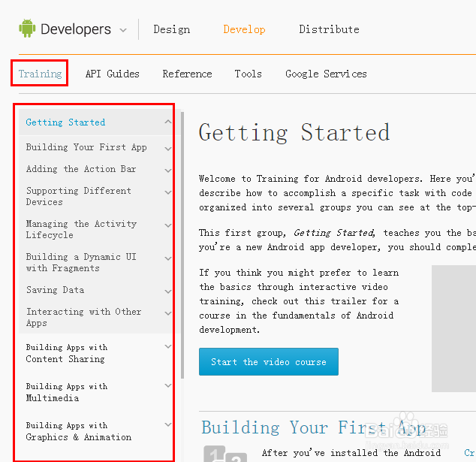Click the Android robot logo
The image size is (476, 462).
pos(27,29)
